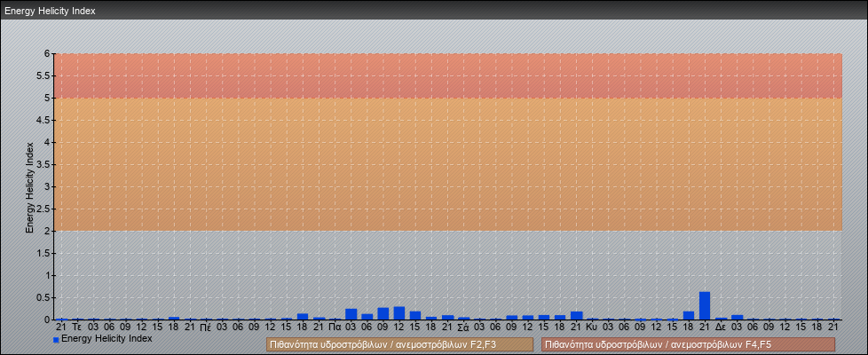Click the F4,F5 waterspout probability legend box
This screenshot has height=355, width=868.
tap(688, 344)
